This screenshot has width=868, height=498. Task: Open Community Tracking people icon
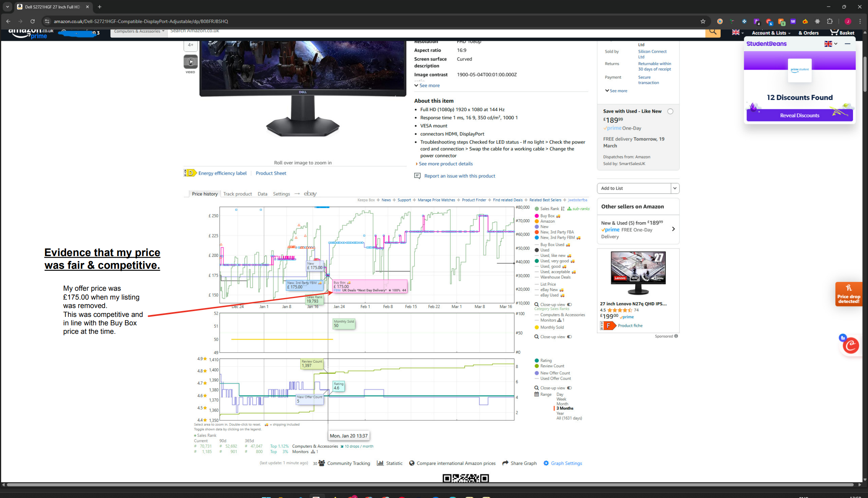[322, 463]
